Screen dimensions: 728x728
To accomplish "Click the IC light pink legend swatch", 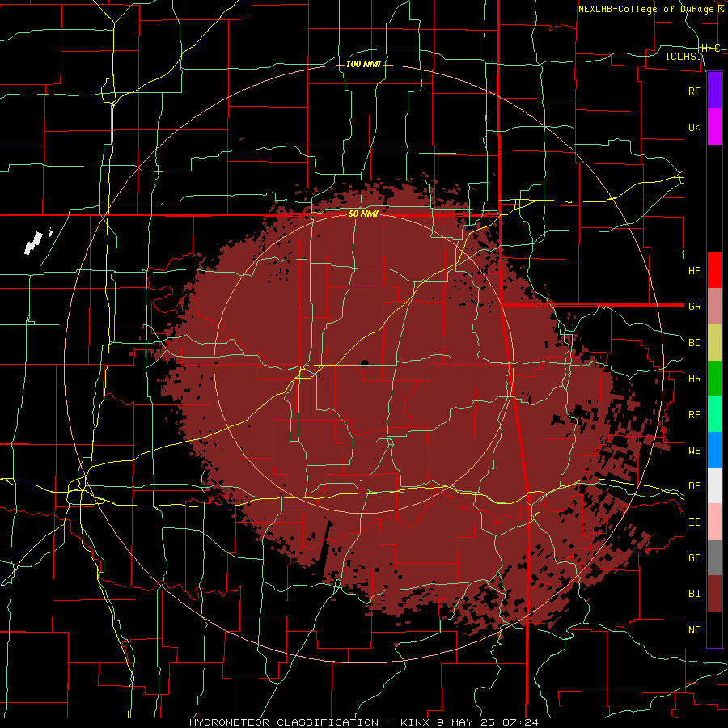I will [x=714, y=522].
